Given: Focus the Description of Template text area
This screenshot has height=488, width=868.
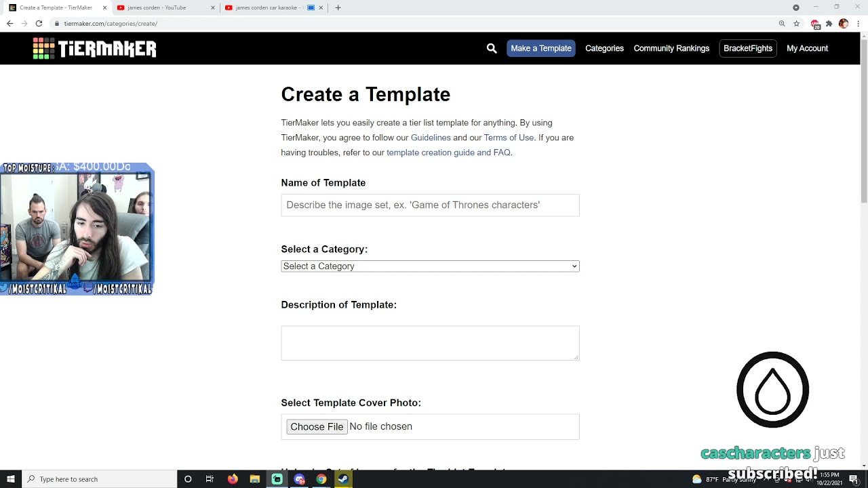Looking at the screenshot, I should pos(430,343).
